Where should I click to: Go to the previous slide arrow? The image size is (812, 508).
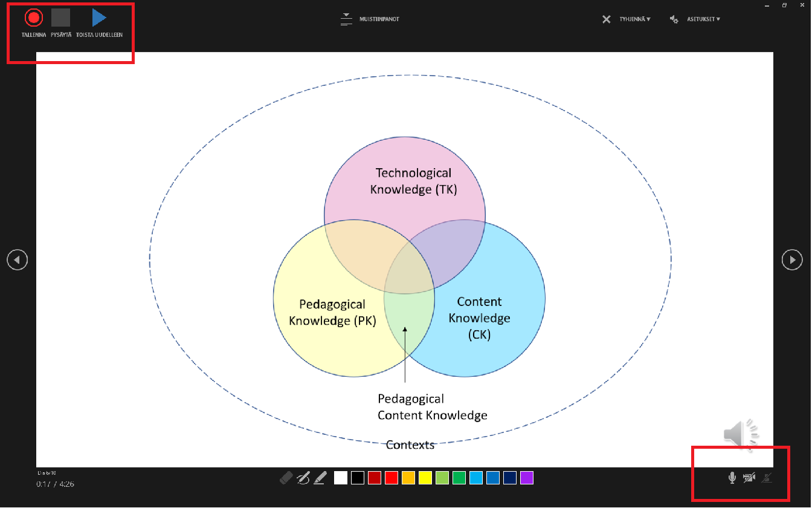pyautogui.click(x=17, y=259)
